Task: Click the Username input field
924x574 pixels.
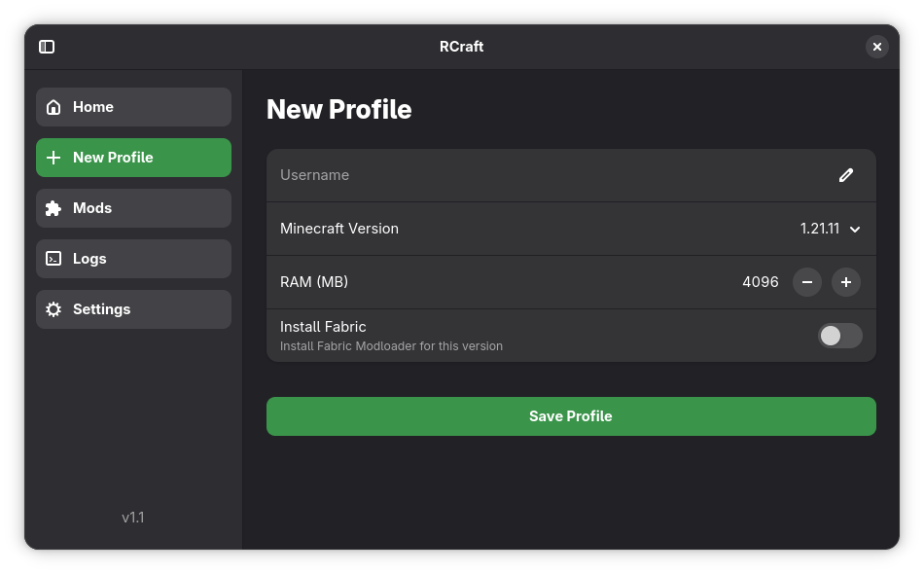Action: point(571,176)
